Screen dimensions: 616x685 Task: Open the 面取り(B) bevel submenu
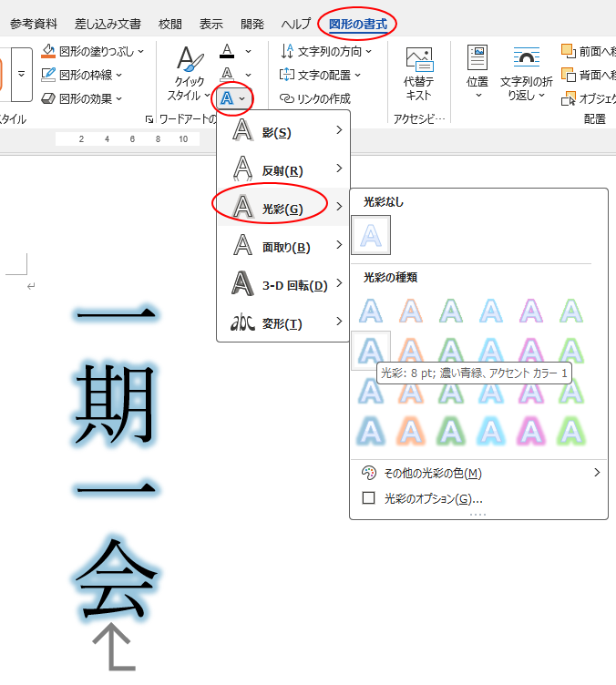pos(283,245)
